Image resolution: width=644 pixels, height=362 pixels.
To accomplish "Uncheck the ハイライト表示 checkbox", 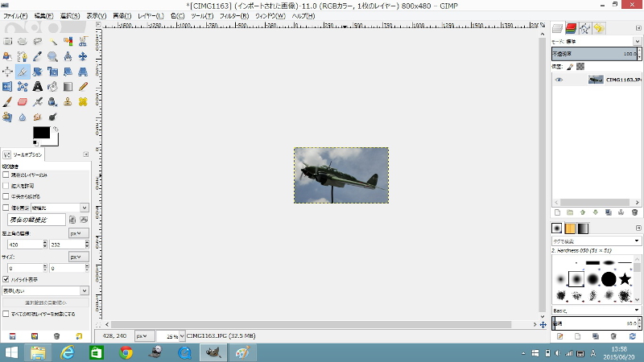I will coord(6,279).
